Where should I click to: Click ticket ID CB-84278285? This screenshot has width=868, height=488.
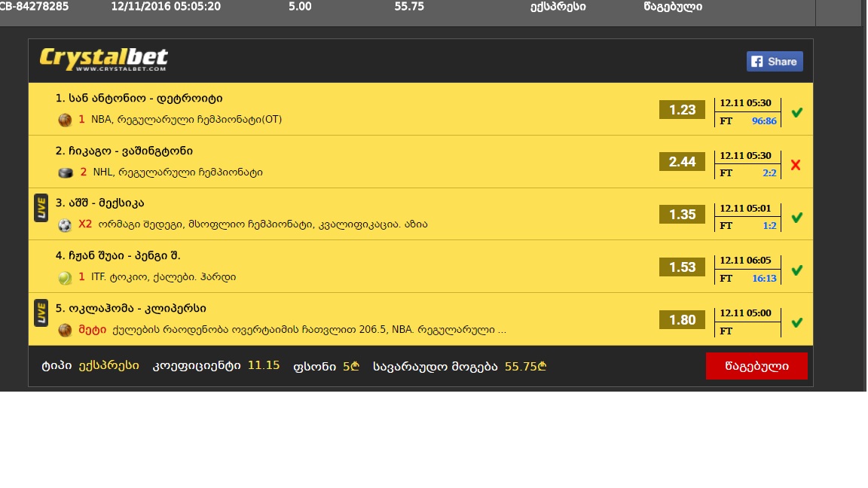click(35, 7)
